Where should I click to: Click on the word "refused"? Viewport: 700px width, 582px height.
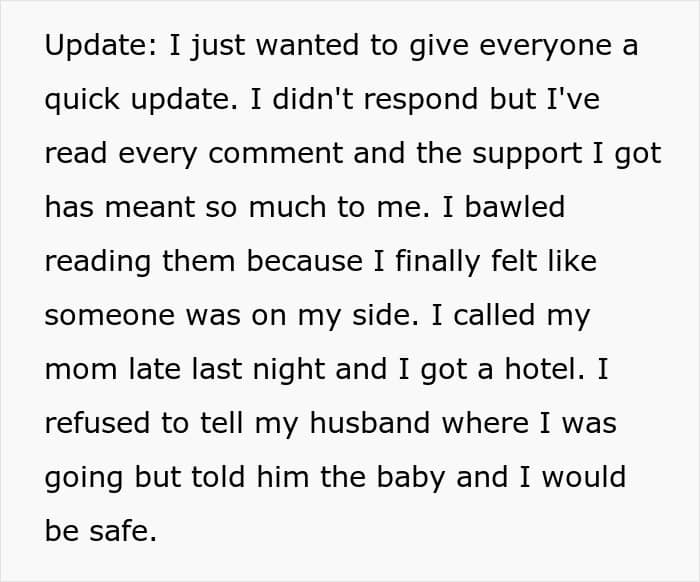point(97,423)
